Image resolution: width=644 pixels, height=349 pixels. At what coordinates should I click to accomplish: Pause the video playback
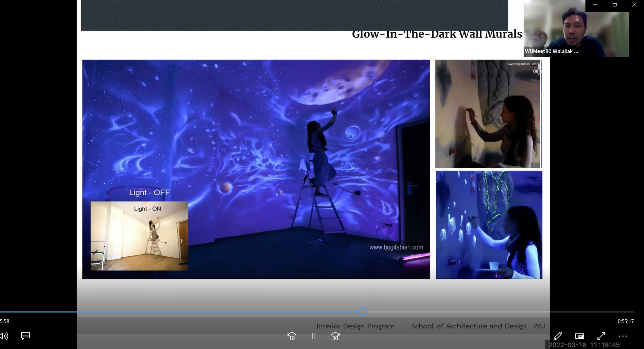(x=313, y=336)
